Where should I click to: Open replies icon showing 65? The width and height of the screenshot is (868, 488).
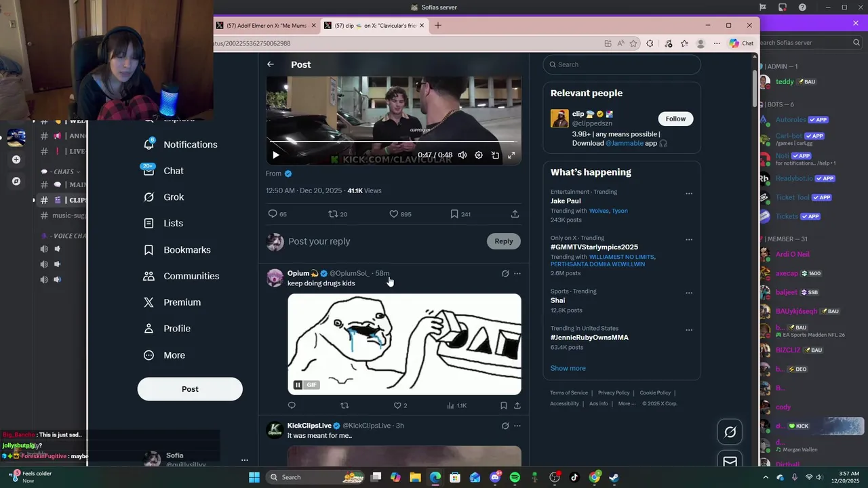pos(277,214)
